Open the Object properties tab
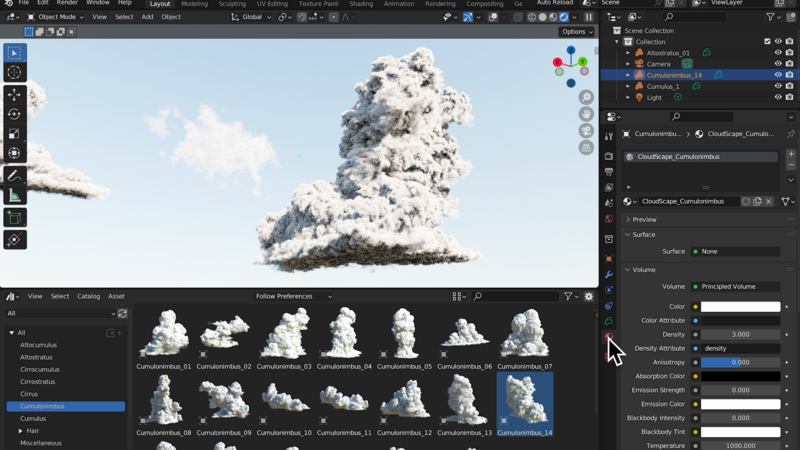 609,259
